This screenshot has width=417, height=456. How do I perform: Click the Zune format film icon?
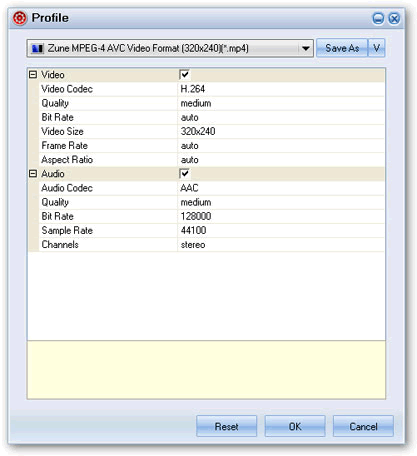(37, 49)
